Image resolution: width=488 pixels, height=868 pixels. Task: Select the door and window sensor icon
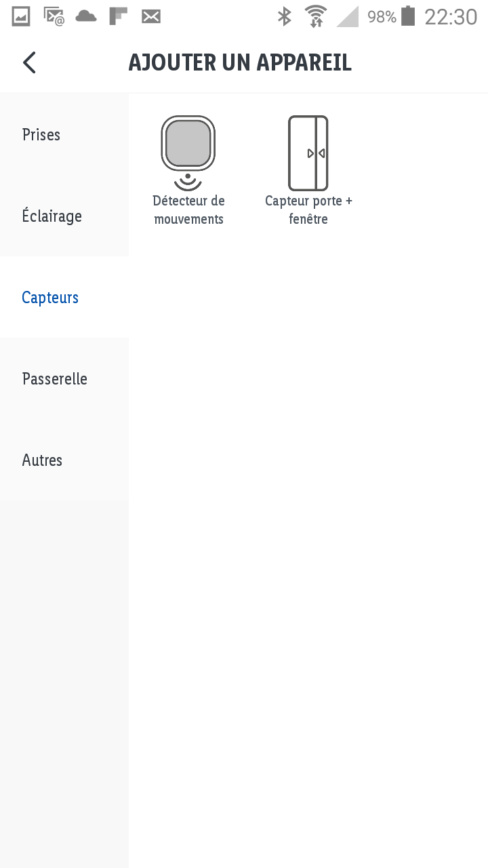pos(308,153)
